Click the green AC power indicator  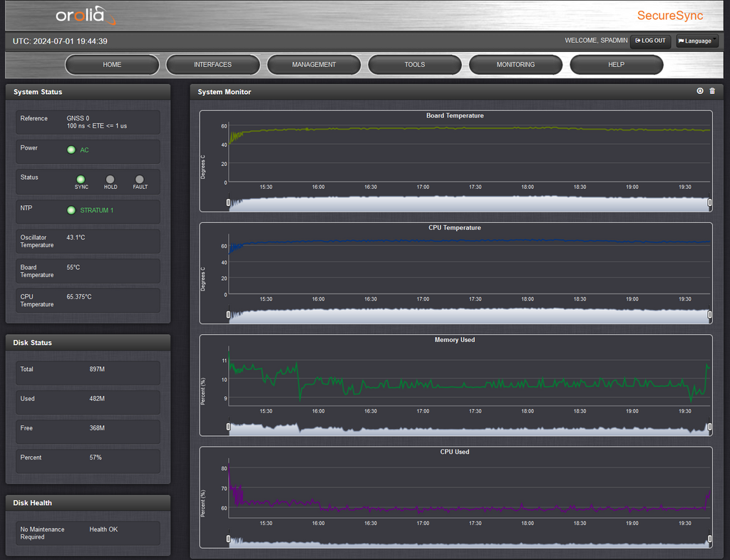(x=71, y=150)
